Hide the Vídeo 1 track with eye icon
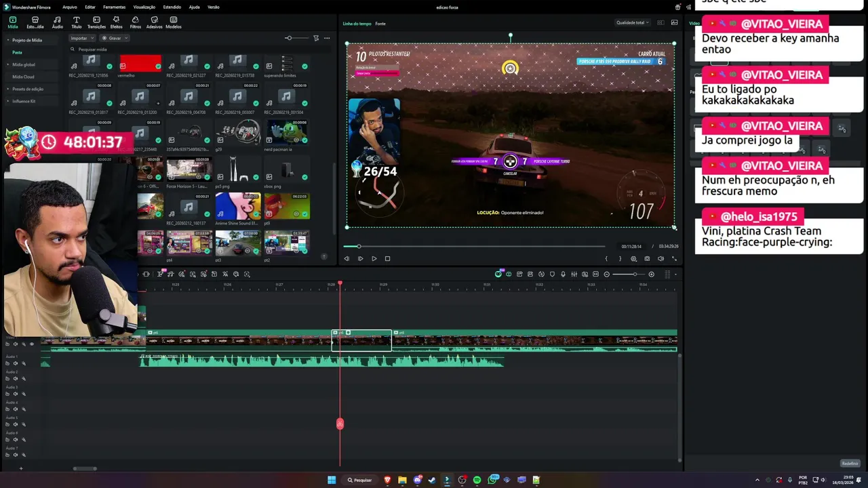This screenshot has height=488, width=868. click(x=31, y=344)
